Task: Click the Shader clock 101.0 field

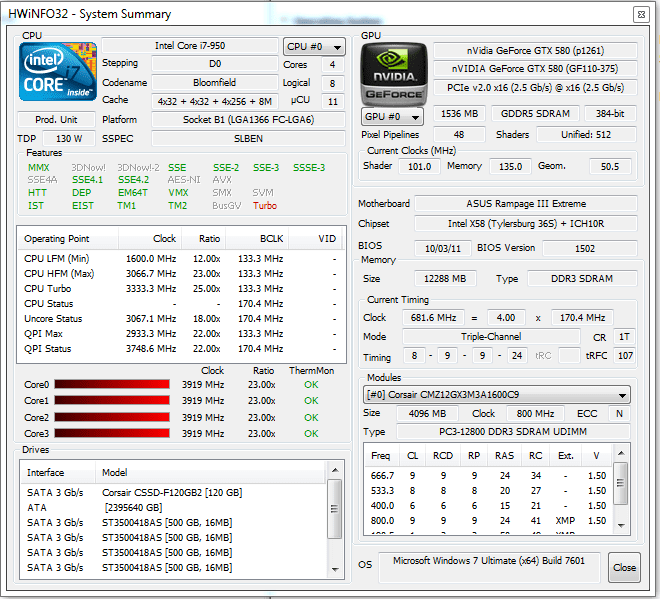Action: 419,166
